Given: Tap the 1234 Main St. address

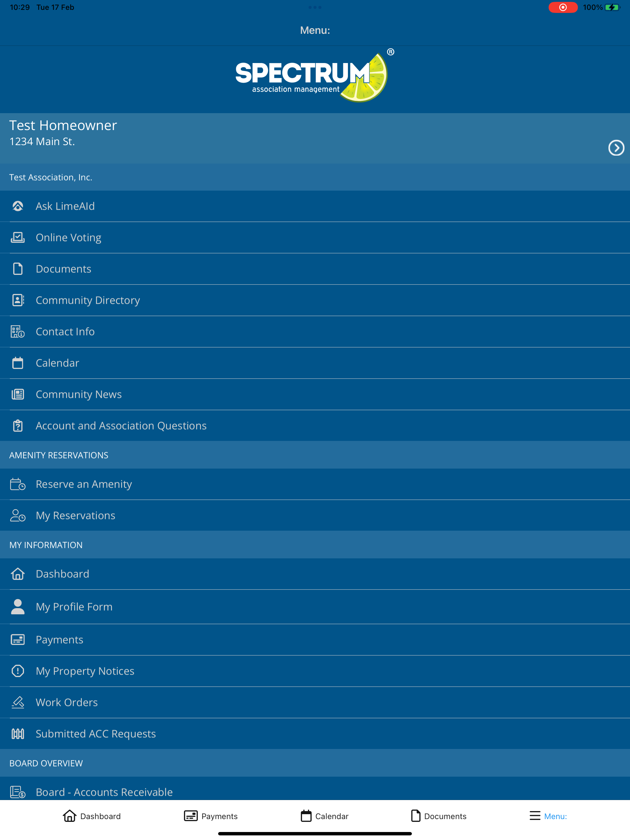Looking at the screenshot, I should point(42,142).
